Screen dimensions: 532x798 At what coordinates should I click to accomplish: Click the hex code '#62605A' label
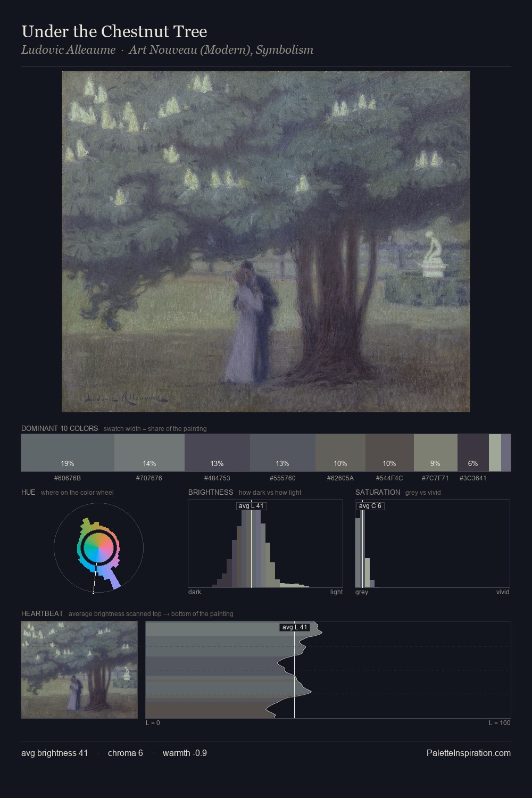click(340, 478)
